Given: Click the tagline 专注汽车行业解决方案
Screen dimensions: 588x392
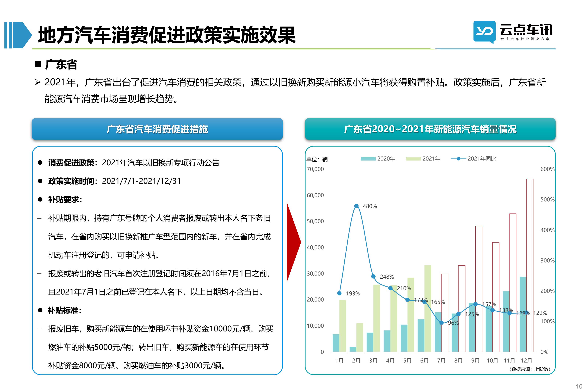Looking at the screenshot, I should pyautogui.click(x=525, y=39).
